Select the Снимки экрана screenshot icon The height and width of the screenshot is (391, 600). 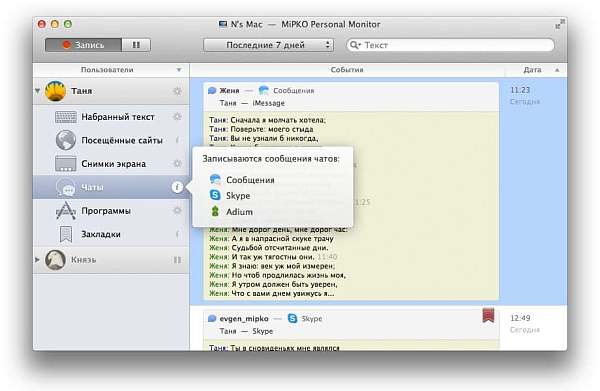(65, 164)
